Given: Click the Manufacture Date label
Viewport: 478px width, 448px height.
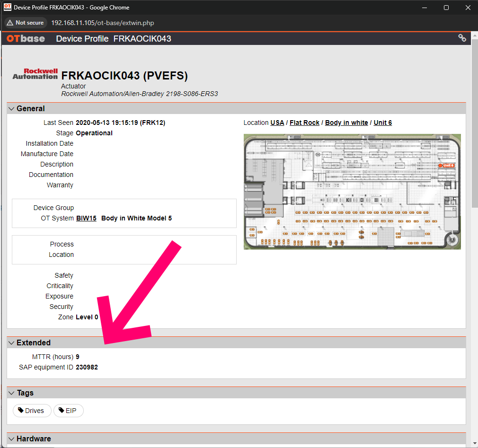Looking at the screenshot, I should tap(47, 154).
